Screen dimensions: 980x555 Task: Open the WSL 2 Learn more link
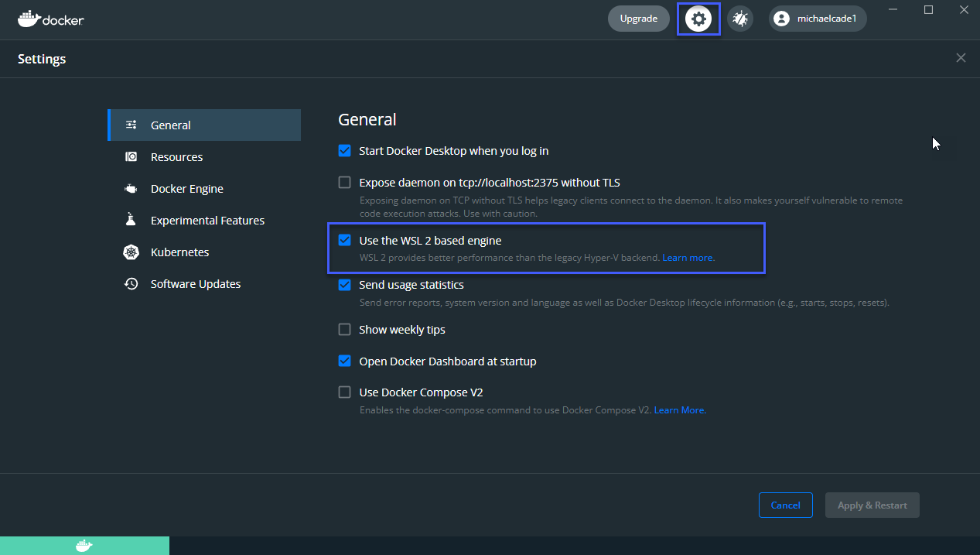point(687,257)
